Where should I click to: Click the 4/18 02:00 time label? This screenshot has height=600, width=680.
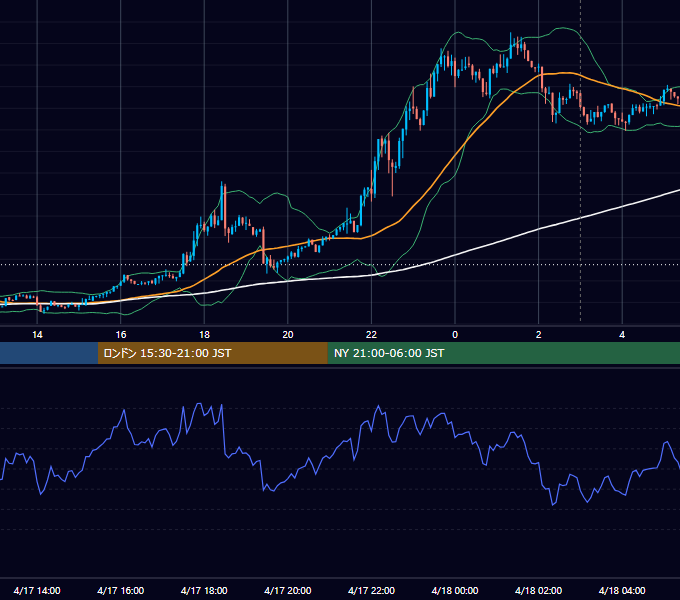coord(538,590)
